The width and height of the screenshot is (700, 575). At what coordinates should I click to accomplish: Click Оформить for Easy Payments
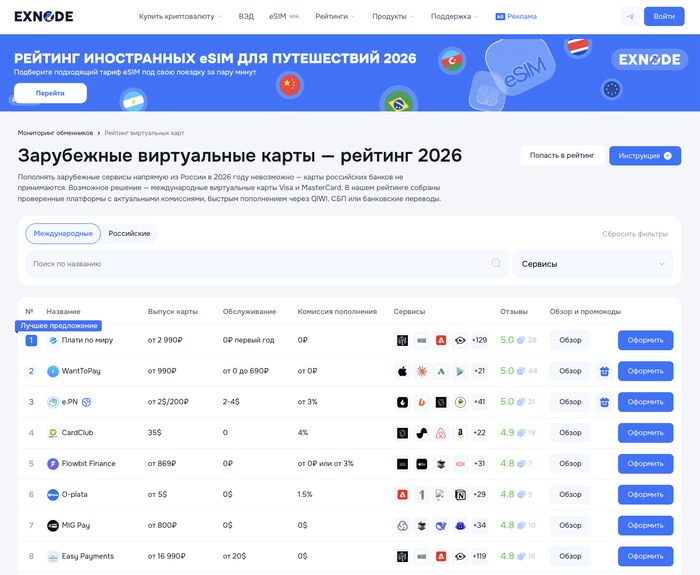646,556
